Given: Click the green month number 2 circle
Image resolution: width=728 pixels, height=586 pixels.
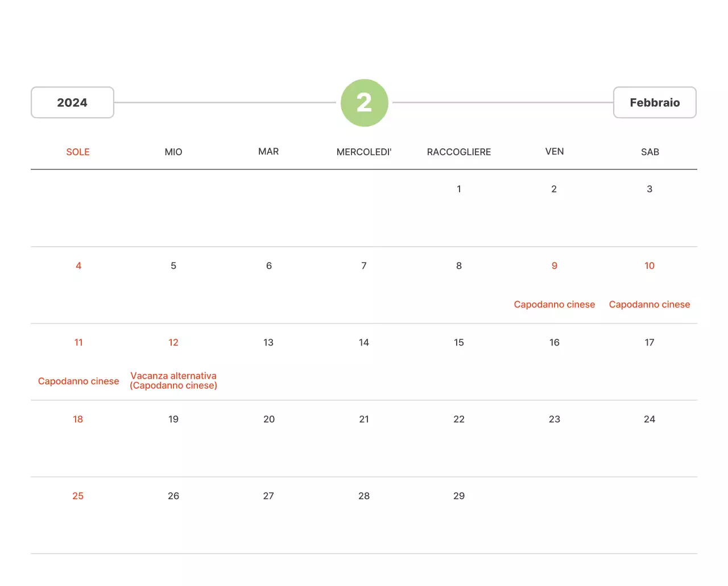Looking at the screenshot, I should [x=364, y=103].
